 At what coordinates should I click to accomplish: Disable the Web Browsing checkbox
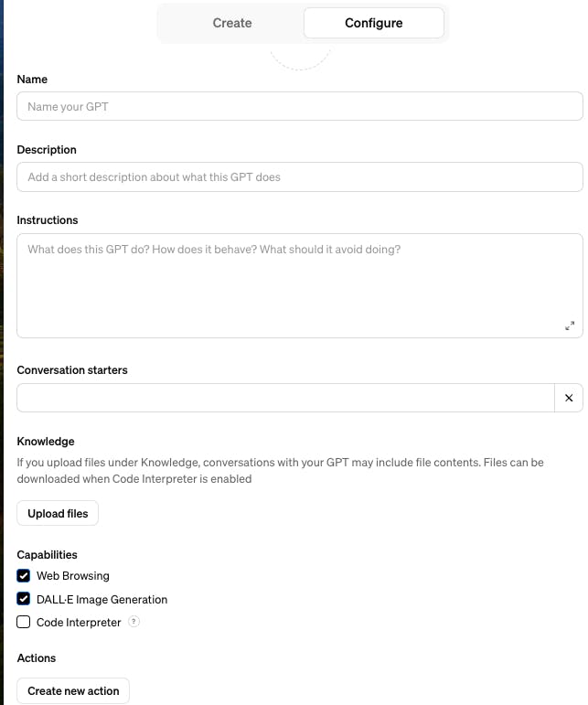(24, 576)
